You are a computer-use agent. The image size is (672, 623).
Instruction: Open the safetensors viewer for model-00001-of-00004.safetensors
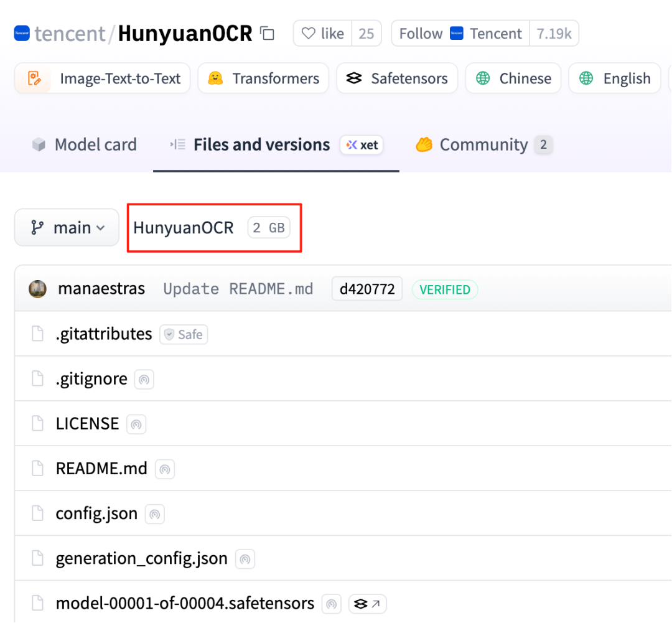point(367,603)
